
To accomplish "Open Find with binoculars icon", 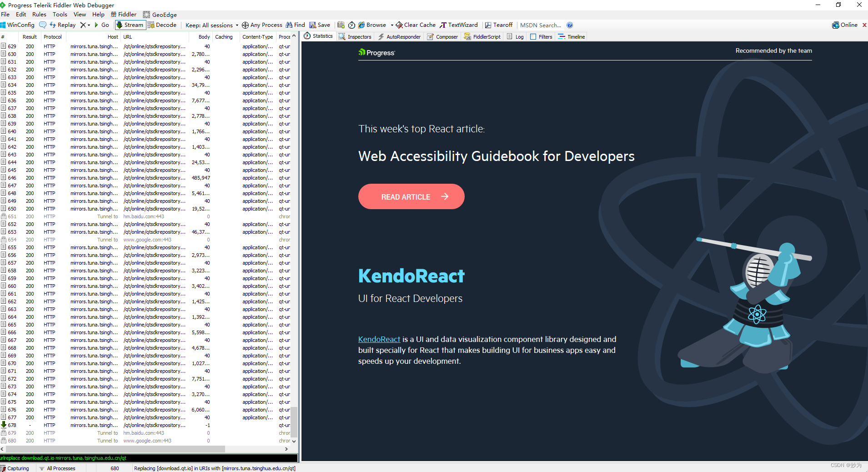I will (x=295, y=25).
